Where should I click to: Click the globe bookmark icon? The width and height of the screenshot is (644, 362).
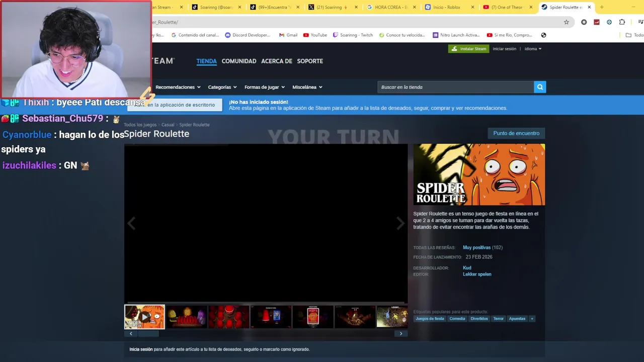tap(543, 35)
